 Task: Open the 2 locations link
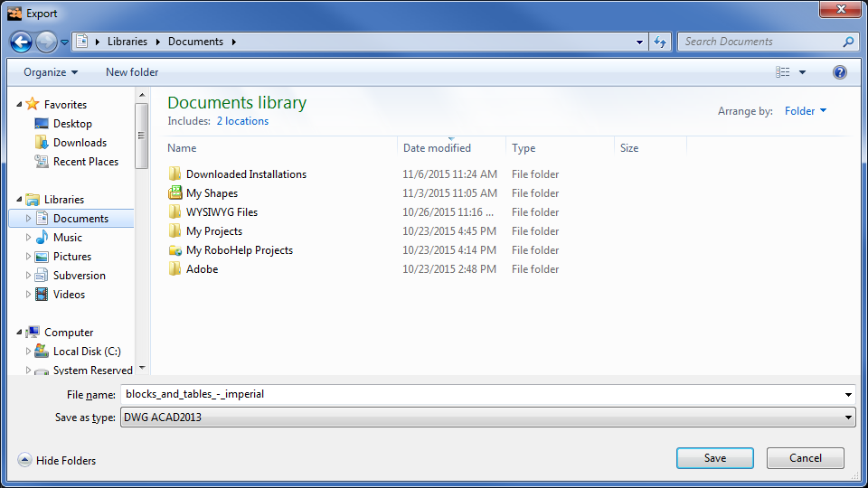242,121
